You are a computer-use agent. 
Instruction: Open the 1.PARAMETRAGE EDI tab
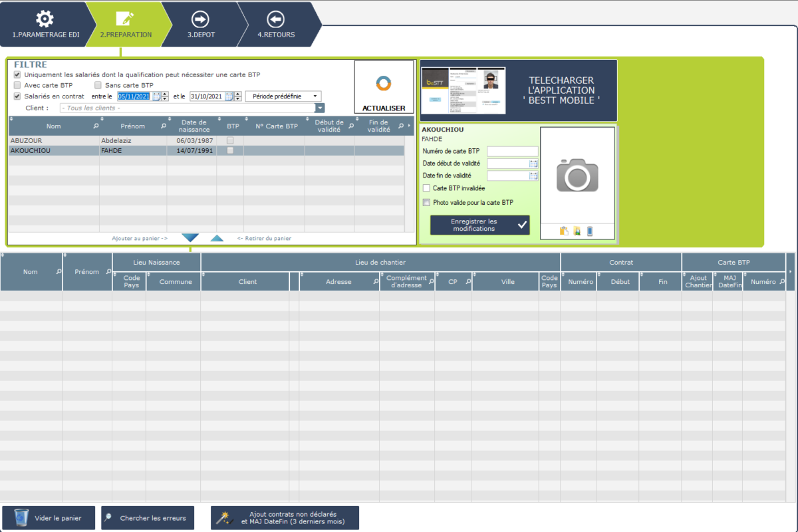point(45,24)
